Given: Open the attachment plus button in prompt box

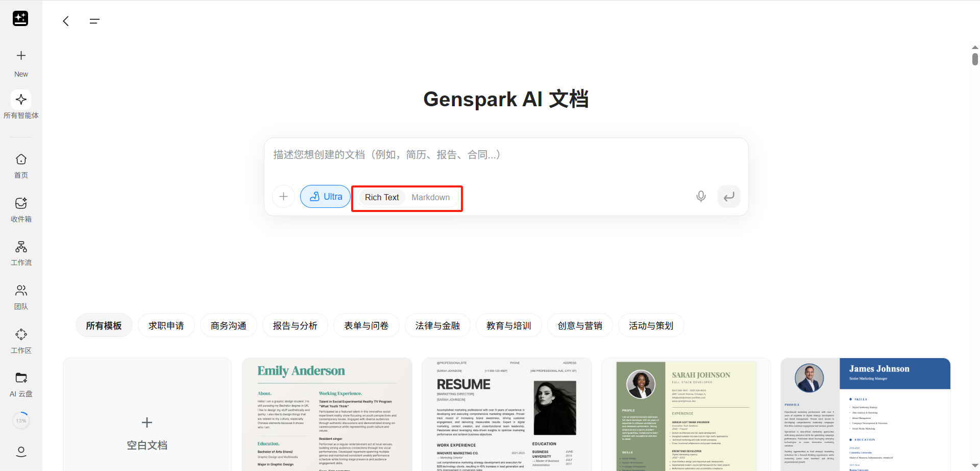Looking at the screenshot, I should coord(284,197).
